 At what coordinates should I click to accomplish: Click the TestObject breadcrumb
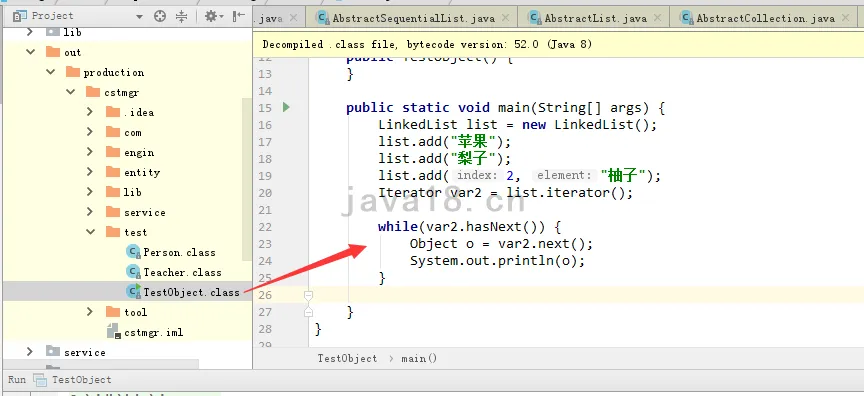tap(347, 359)
